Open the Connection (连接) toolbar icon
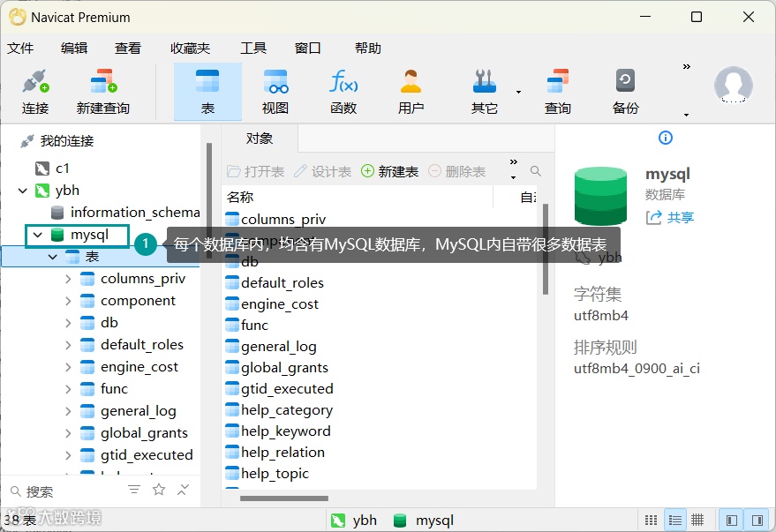 click(35, 92)
